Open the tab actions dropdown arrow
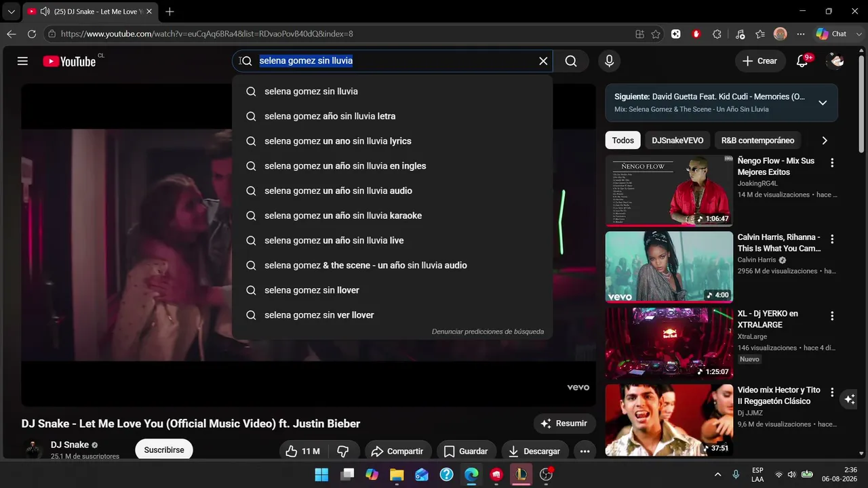 pos(11,12)
